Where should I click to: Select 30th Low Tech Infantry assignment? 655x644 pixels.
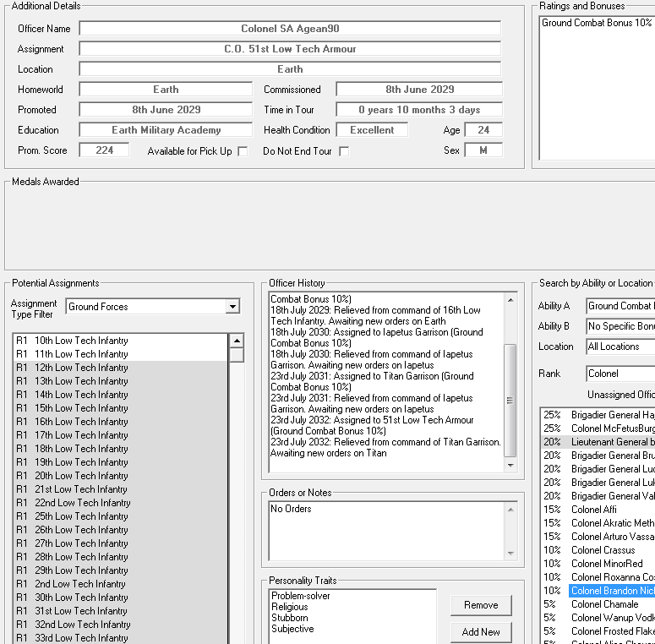coord(121,598)
